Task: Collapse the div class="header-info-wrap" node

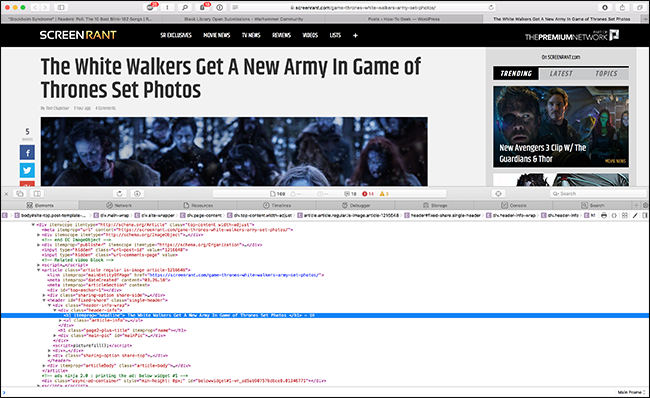Action: pyautogui.click(x=49, y=305)
